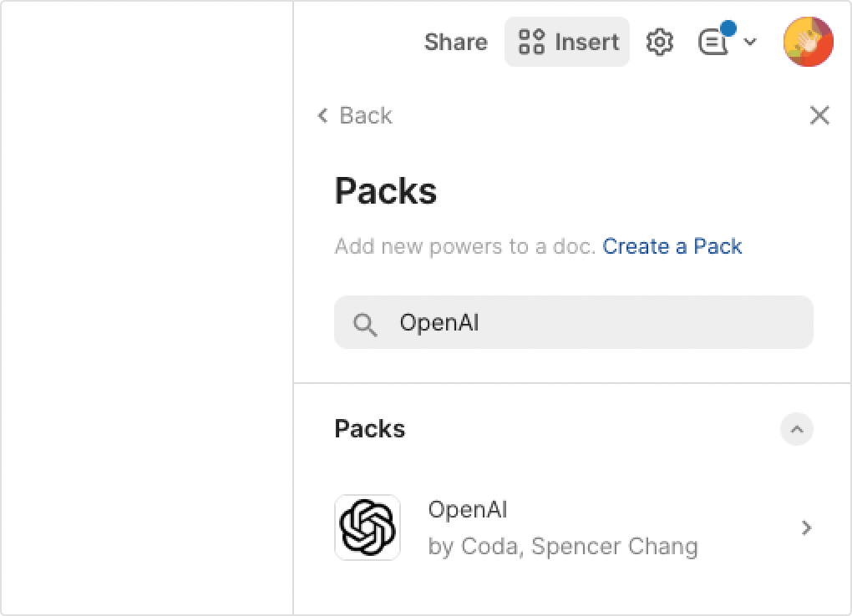Open the Create a Pack link
The height and width of the screenshot is (616, 852).
coord(672,246)
